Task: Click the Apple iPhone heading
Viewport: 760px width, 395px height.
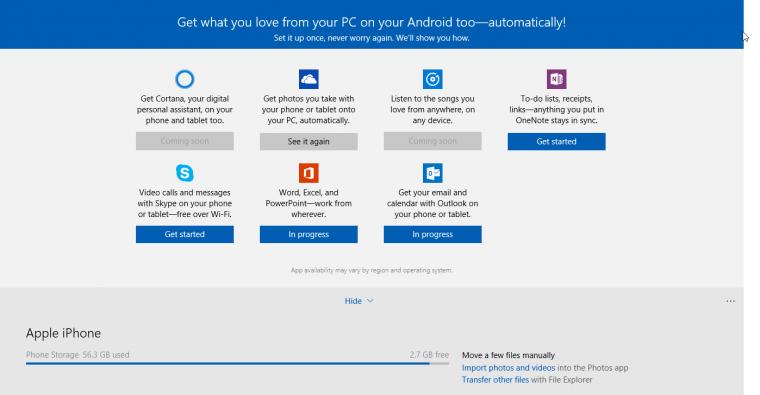Action: point(63,333)
